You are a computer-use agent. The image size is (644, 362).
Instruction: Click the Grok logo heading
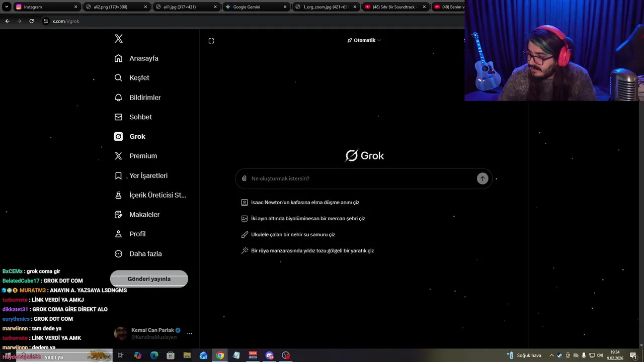364,156
